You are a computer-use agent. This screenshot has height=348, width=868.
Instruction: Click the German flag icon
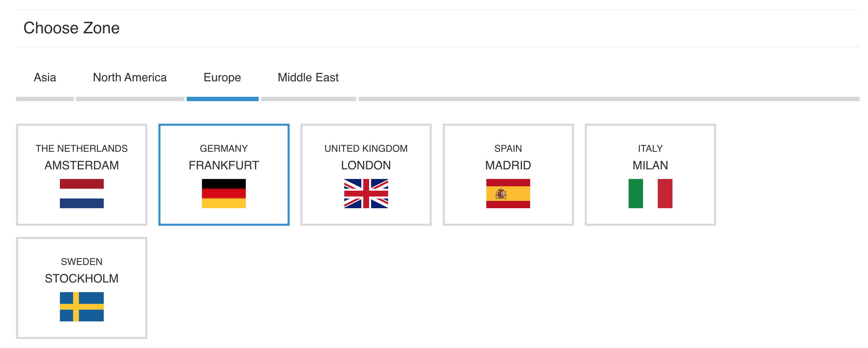(224, 194)
